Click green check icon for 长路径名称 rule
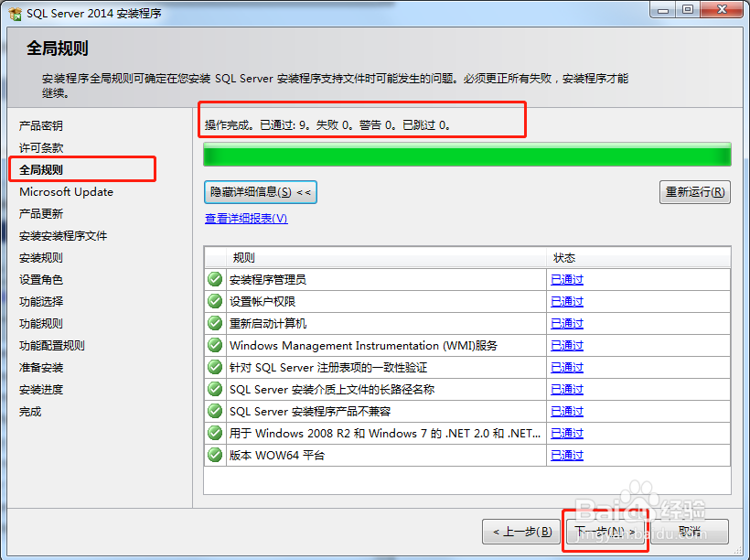The height and width of the screenshot is (560, 750). (215, 389)
